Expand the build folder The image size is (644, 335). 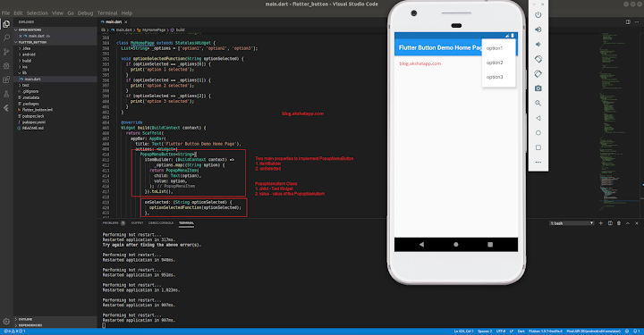pos(26,60)
